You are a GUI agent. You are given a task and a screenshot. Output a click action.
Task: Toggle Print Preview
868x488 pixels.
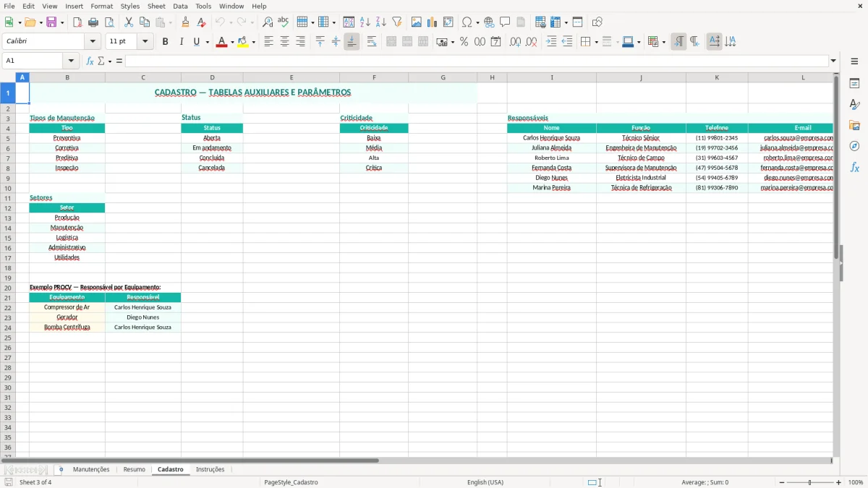coord(109,22)
